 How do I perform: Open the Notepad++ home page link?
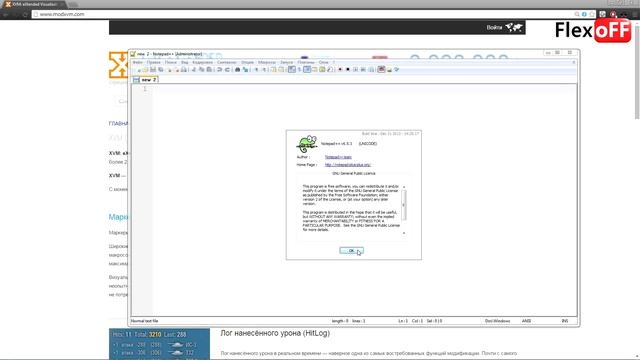[348, 165]
